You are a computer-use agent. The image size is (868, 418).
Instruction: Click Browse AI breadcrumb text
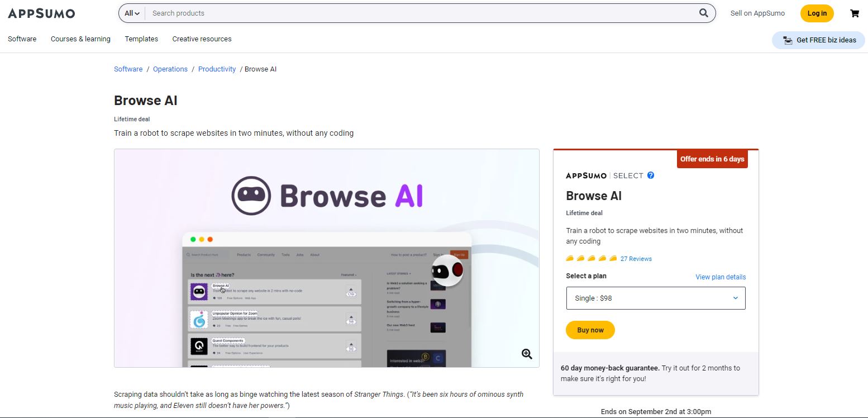tap(260, 69)
